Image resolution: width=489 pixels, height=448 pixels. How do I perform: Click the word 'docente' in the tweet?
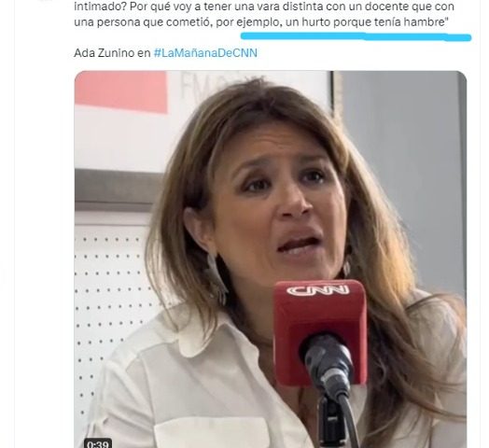(385, 7)
